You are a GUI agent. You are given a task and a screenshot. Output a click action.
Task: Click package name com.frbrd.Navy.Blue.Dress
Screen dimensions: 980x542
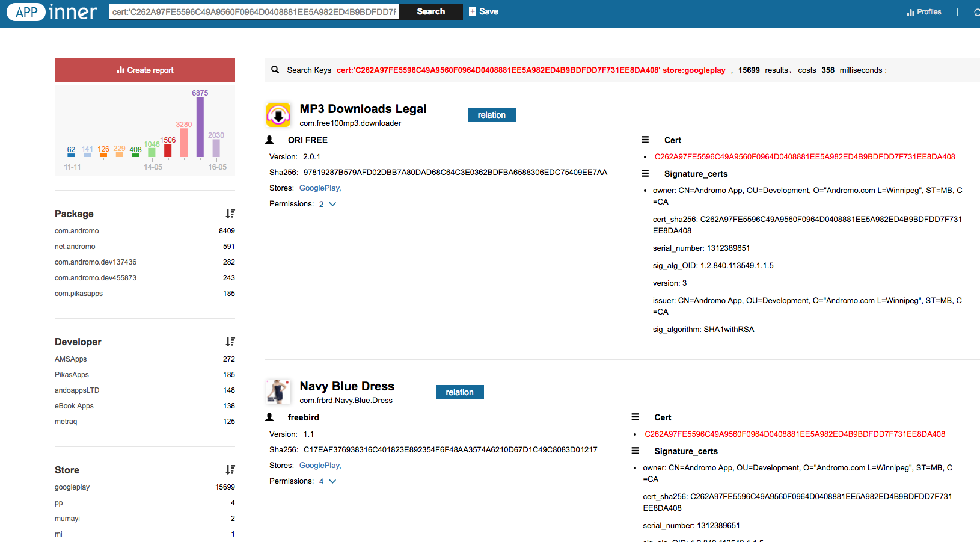(346, 401)
